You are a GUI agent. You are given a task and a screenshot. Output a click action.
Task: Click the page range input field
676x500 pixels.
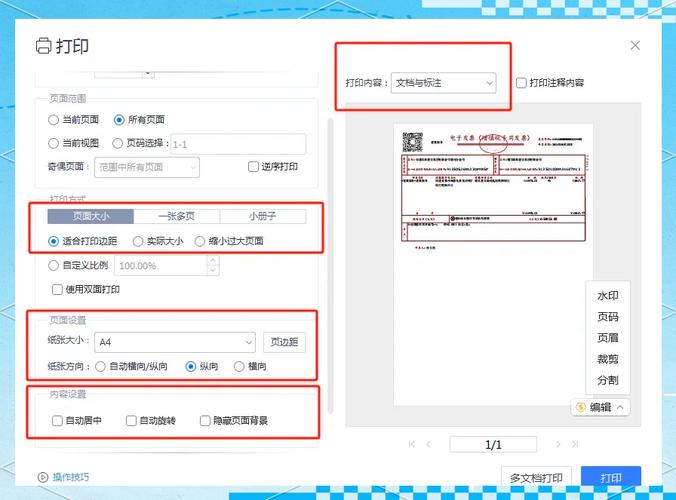(238, 144)
